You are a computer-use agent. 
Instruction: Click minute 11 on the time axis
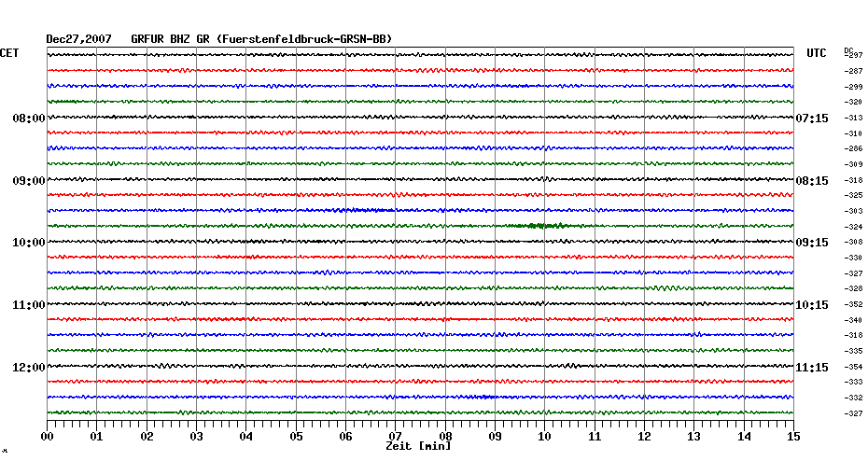[595, 437]
